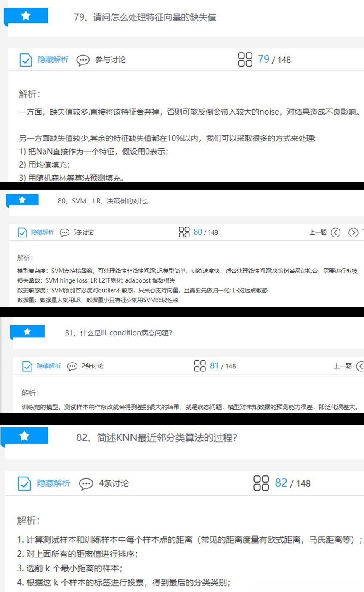Click the sentence starting 训练完的模型
Screen dimensions: 364x592
(191, 407)
